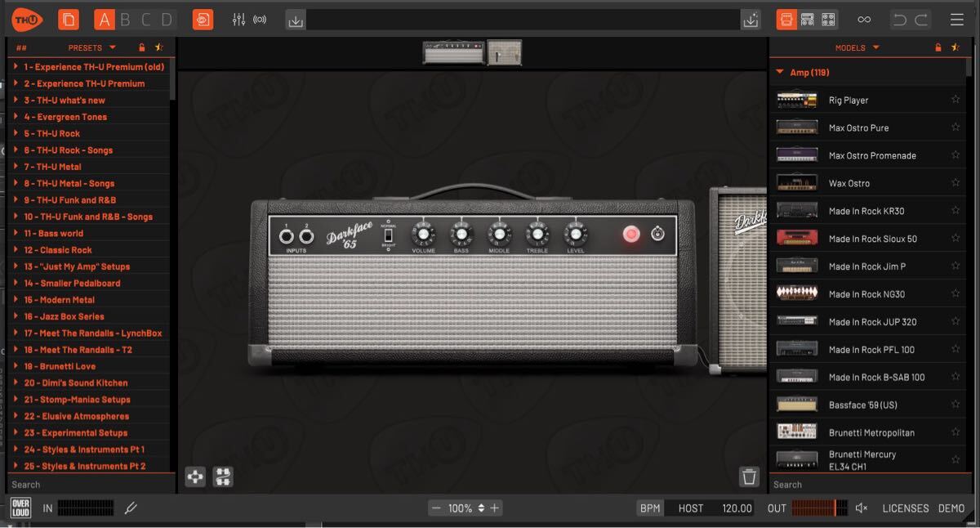
Task: Switch to the middle rack layout view icon
Action: tap(807, 20)
